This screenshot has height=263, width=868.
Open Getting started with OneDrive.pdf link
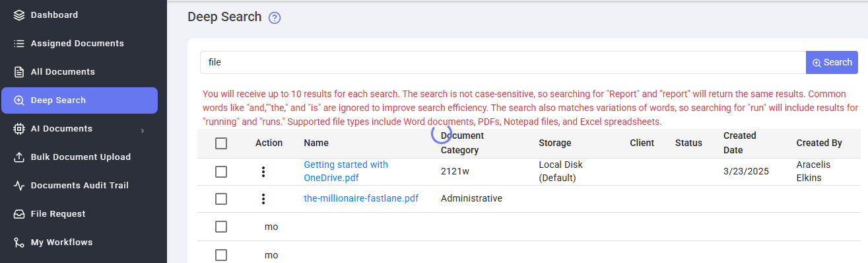coord(346,171)
